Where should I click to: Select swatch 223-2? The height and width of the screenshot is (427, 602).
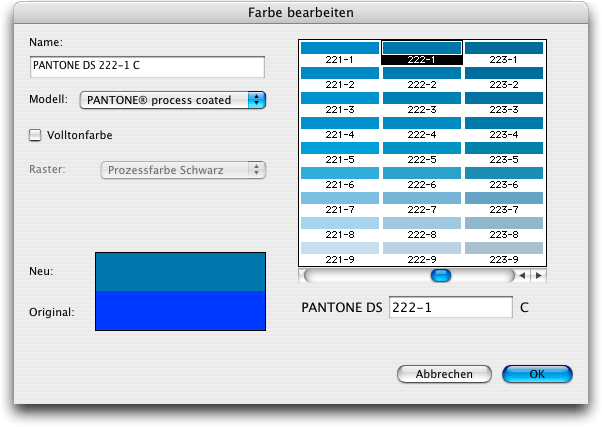[504, 78]
